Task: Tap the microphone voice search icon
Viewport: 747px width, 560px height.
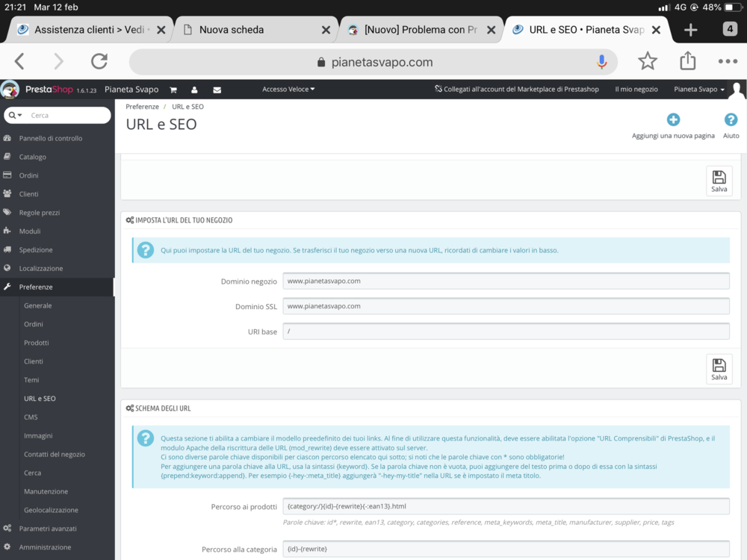Action: coord(601,62)
